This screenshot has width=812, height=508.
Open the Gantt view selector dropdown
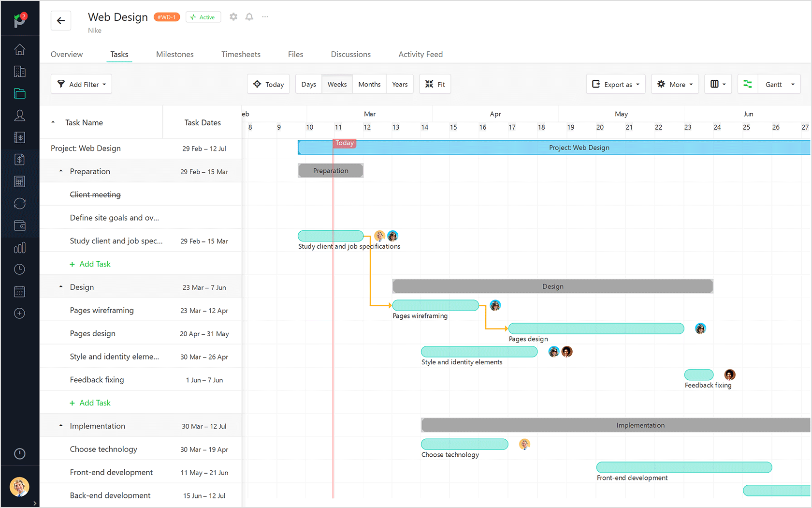point(779,84)
